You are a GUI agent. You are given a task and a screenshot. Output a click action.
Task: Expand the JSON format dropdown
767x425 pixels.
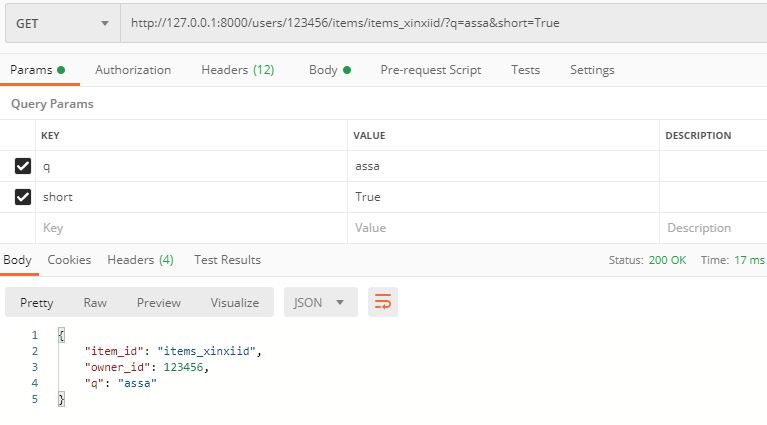pyautogui.click(x=320, y=302)
